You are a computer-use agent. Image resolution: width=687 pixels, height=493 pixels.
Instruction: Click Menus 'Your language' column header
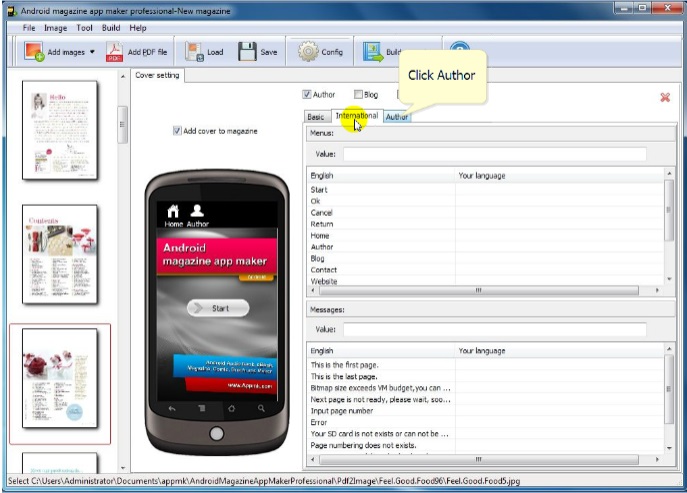(x=560, y=175)
